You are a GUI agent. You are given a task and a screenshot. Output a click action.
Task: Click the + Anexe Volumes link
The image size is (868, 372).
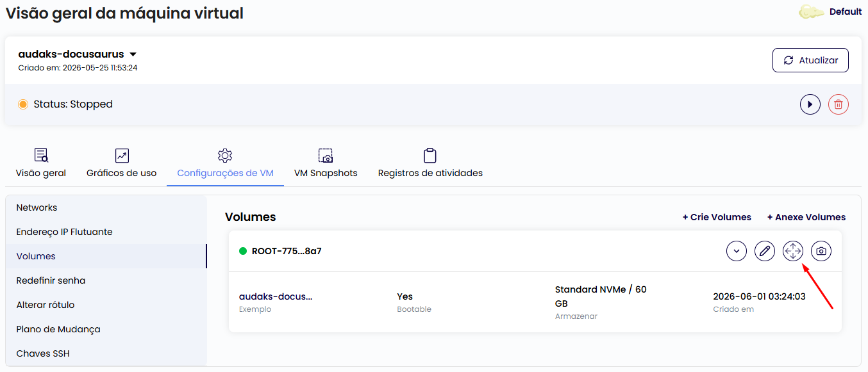click(806, 217)
